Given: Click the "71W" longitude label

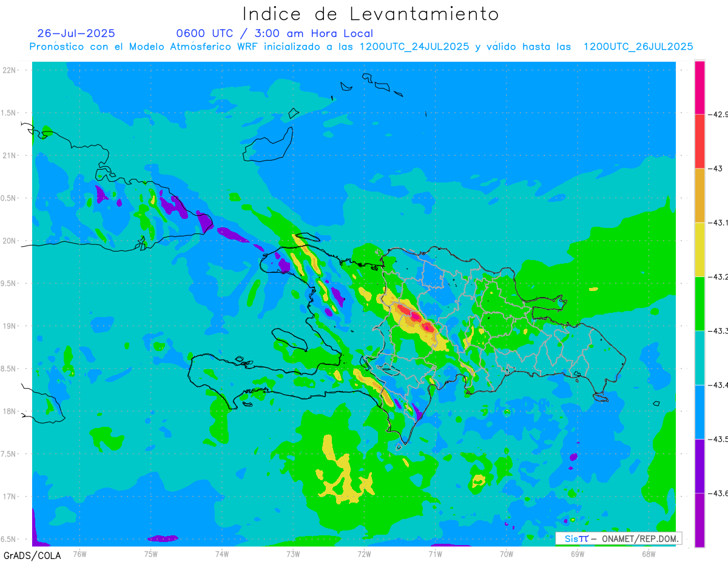Looking at the screenshot, I should tap(435, 554).
